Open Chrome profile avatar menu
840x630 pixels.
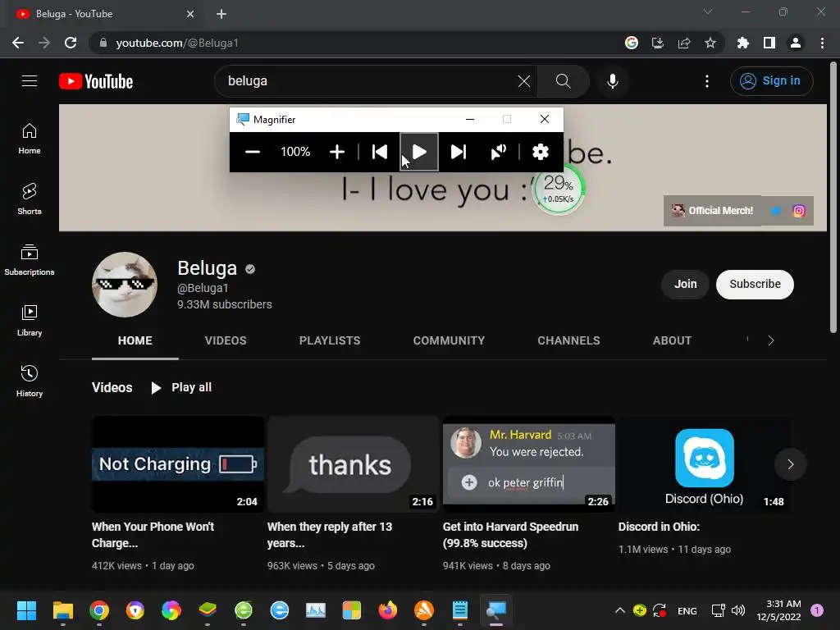coord(796,43)
